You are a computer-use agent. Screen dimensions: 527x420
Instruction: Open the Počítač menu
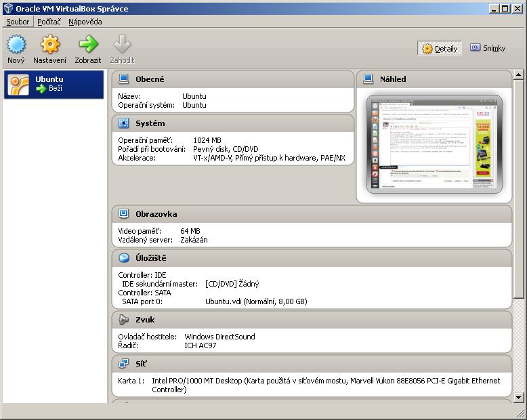49,22
